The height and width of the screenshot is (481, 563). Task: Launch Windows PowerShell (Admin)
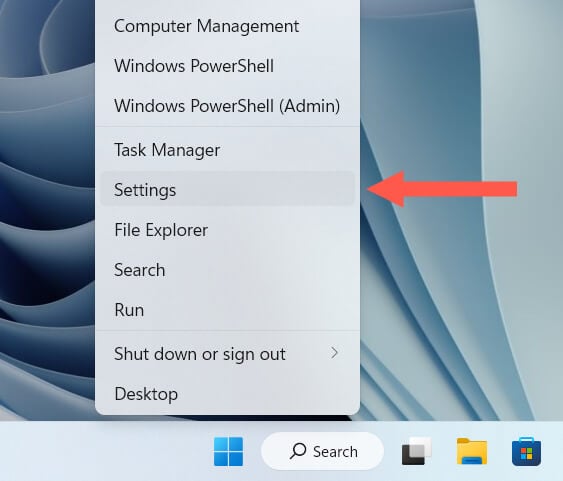[227, 106]
